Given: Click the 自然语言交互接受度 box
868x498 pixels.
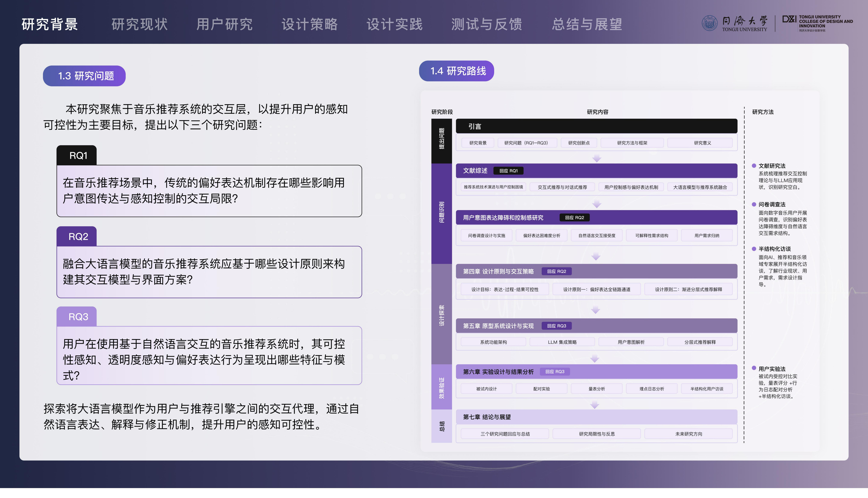Looking at the screenshot, I should coord(597,235).
